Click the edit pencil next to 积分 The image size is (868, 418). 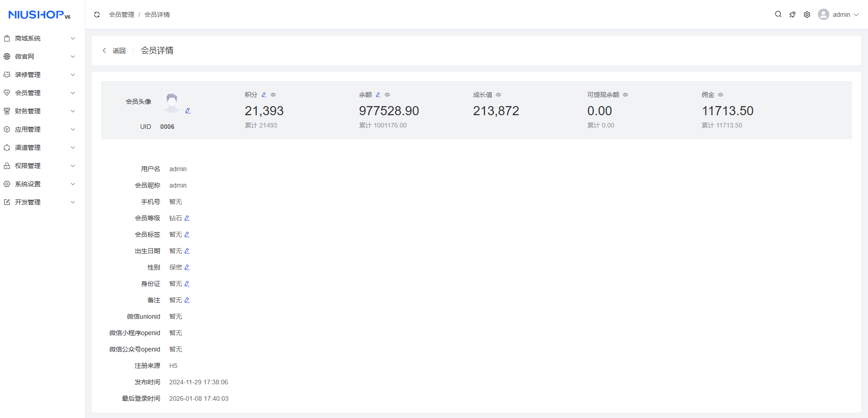pyautogui.click(x=264, y=95)
